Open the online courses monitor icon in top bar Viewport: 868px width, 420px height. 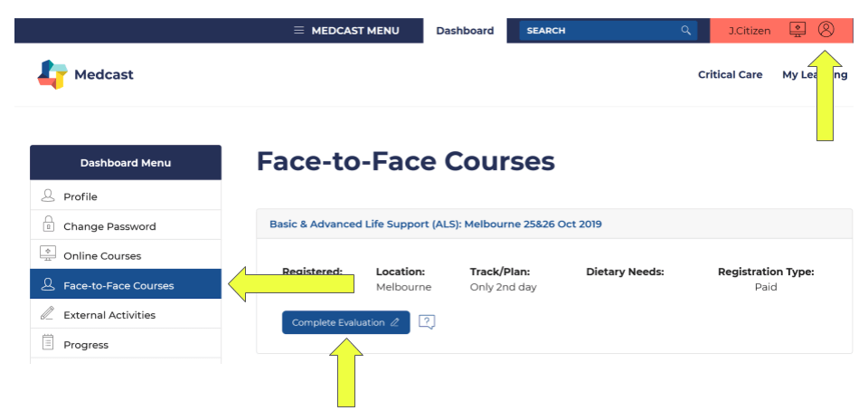click(797, 30)
